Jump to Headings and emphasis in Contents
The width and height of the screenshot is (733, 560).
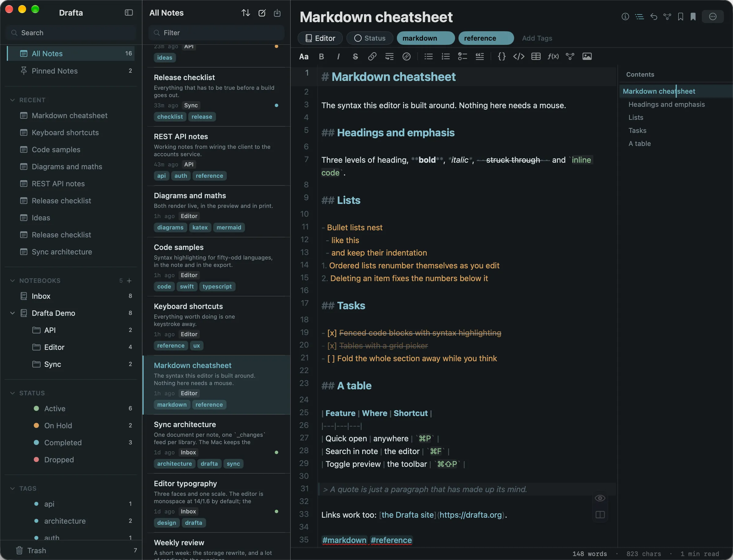[666, 104]
